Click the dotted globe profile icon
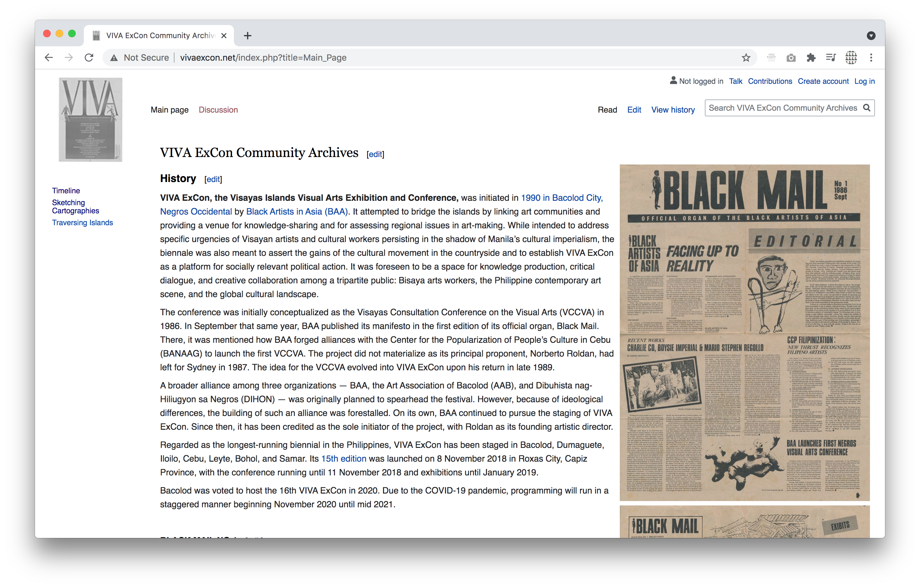 point(851,58)
